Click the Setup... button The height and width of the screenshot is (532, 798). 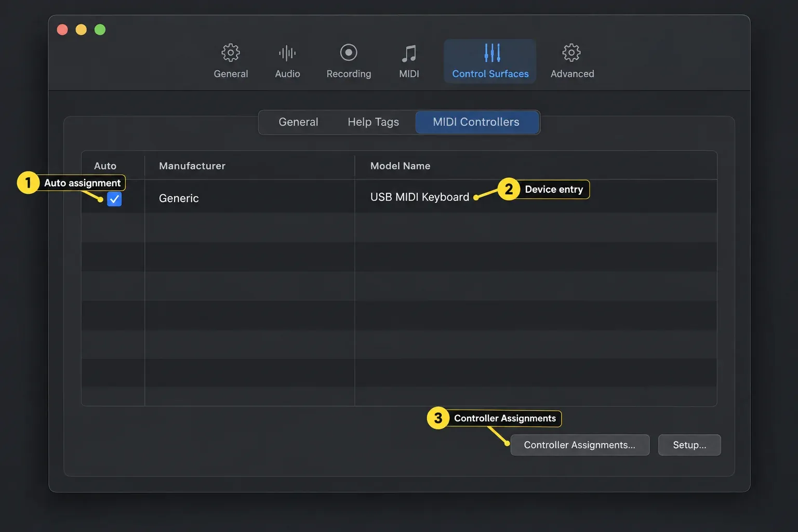coord(689,445)
